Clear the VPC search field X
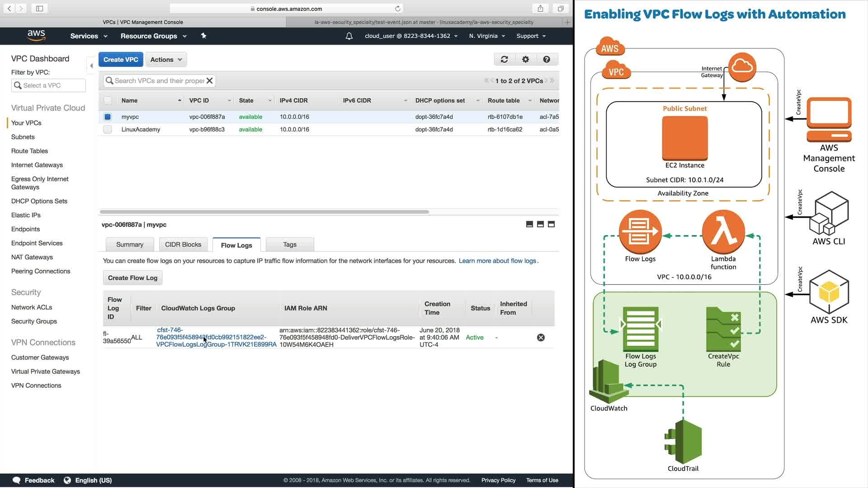 pyautogui.click(x=209, y=81)
